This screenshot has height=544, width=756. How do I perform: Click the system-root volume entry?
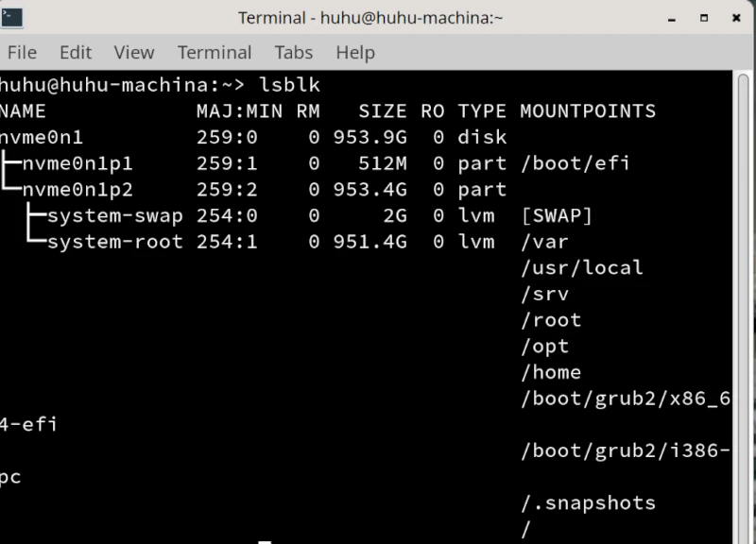[114, 242]
